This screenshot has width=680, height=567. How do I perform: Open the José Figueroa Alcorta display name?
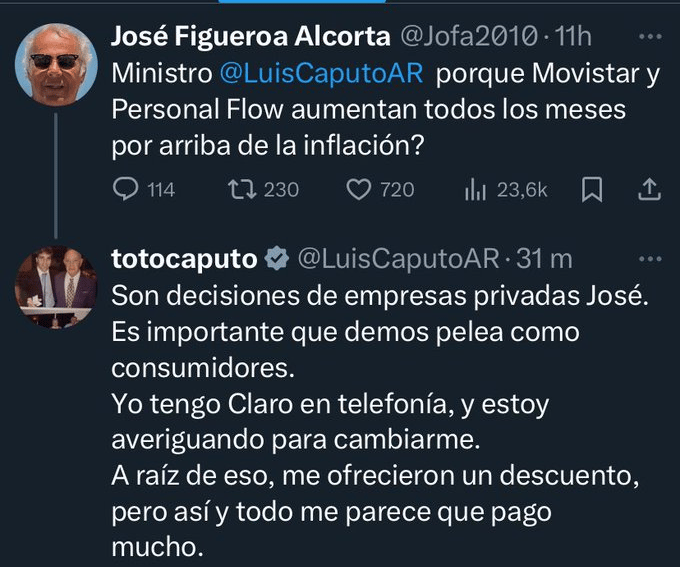[x=251, y=36]
